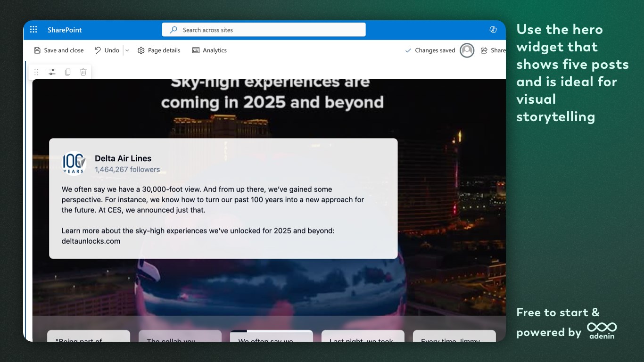Click the Undo arrow icon

coord(98,50)
